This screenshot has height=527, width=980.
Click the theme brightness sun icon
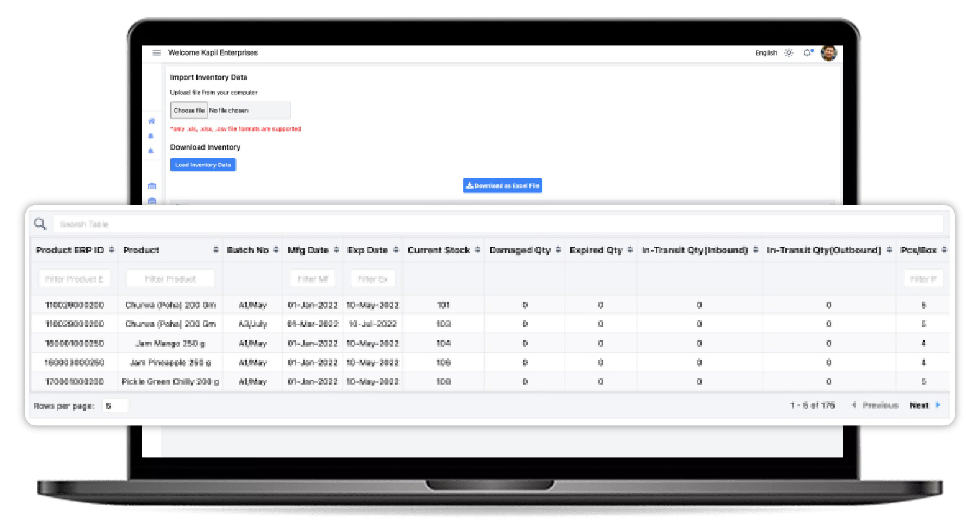789,53
